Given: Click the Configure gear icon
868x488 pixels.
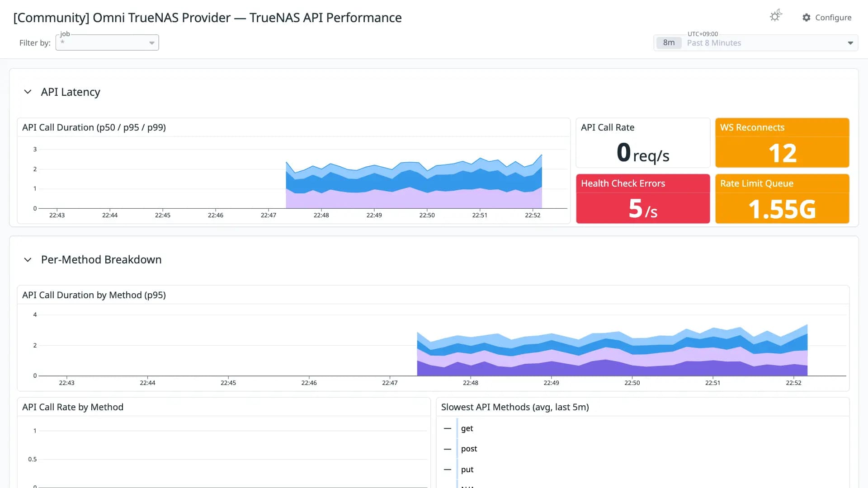Looking at the screenshot, I should point(807,18).
